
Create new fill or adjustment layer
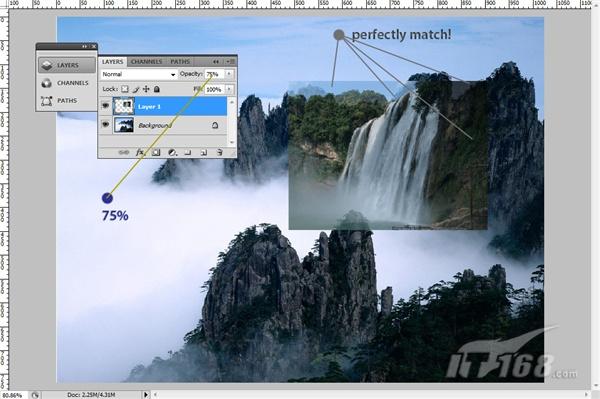172,153
